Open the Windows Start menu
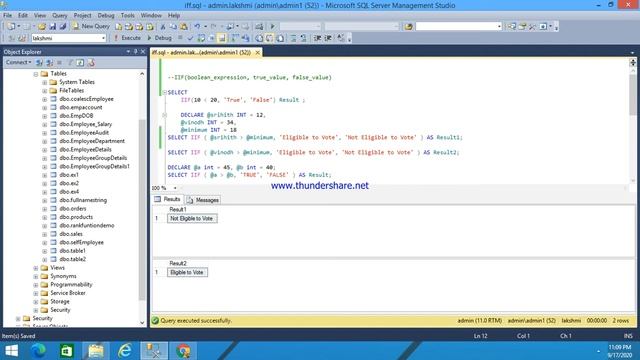Image resolution: width=640 pixels, height=360 pixels. [x=12, y=351]
